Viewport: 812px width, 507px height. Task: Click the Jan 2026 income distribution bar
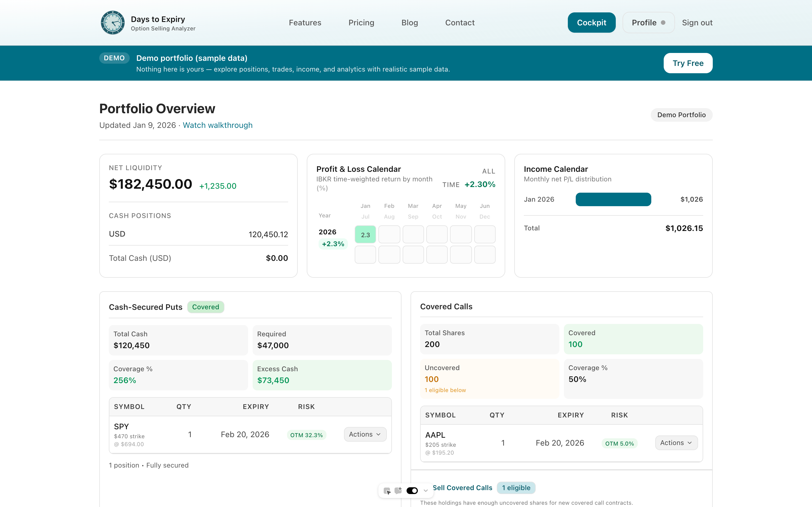tap(613, 199)
